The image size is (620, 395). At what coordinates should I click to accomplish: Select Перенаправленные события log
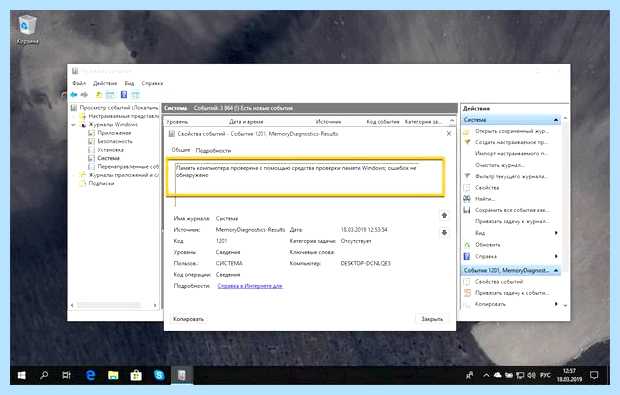[x=128, y=167]
